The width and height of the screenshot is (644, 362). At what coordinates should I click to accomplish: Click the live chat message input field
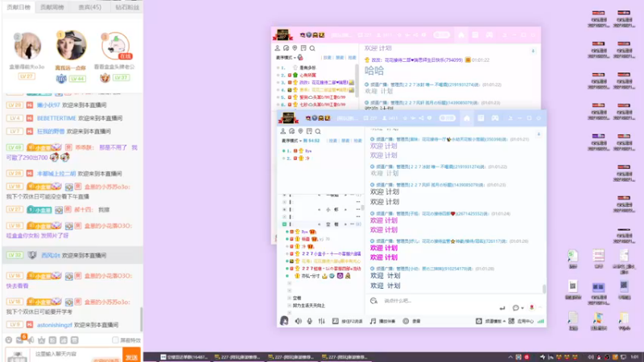point(76,354)
